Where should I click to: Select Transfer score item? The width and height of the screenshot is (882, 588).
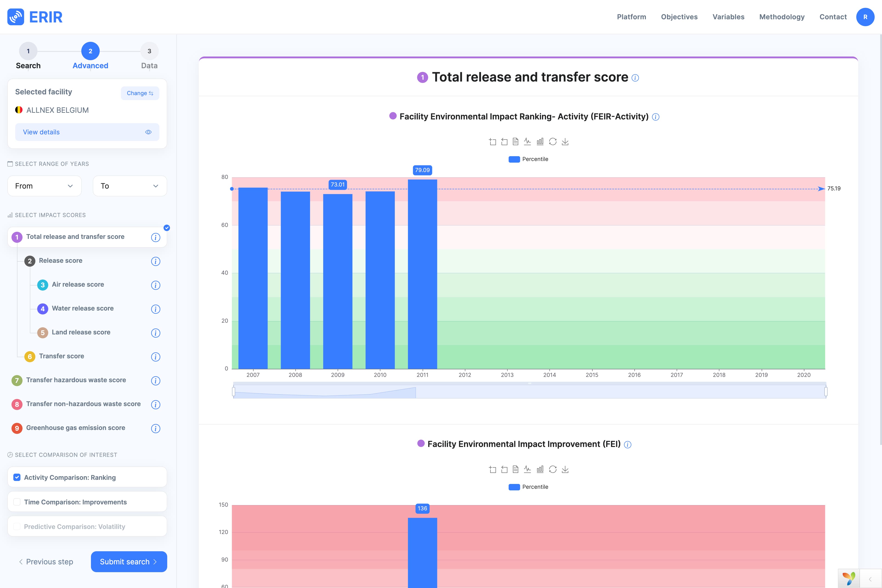pyautogui.click(x=62, y=356)
